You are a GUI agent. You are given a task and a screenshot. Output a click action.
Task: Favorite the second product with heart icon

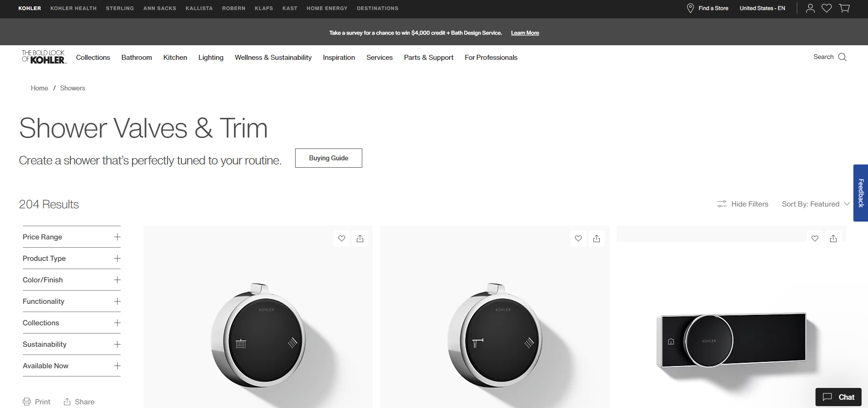pos(578,238)
